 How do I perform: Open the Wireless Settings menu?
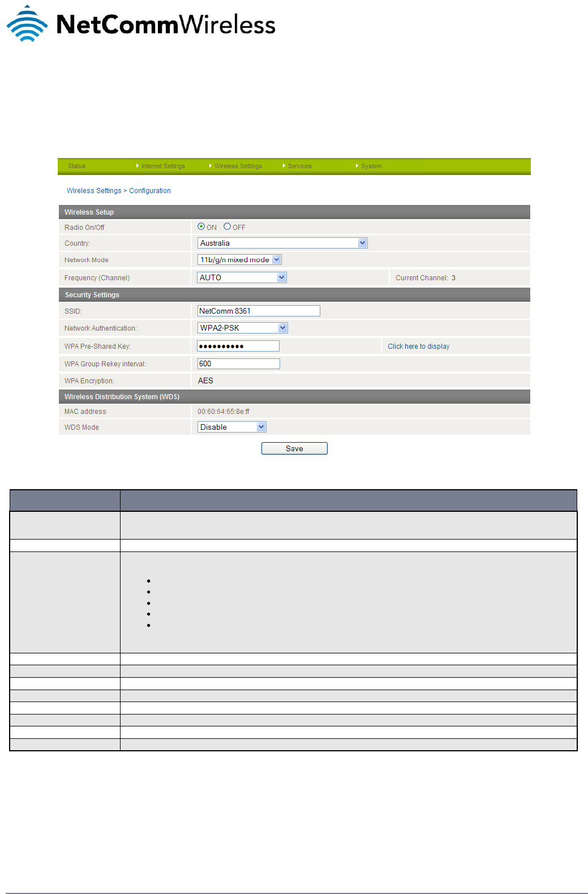pyautogui.click(x=238, y=166)
